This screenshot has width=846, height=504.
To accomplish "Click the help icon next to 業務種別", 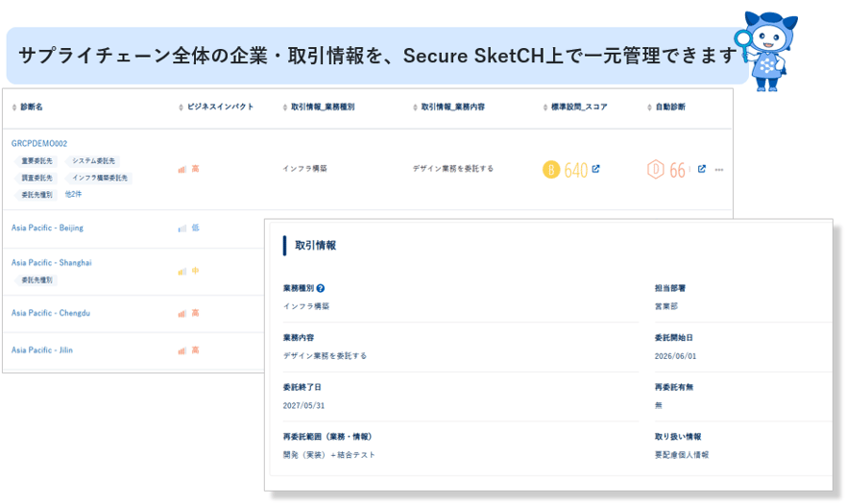I will (321, 288).
